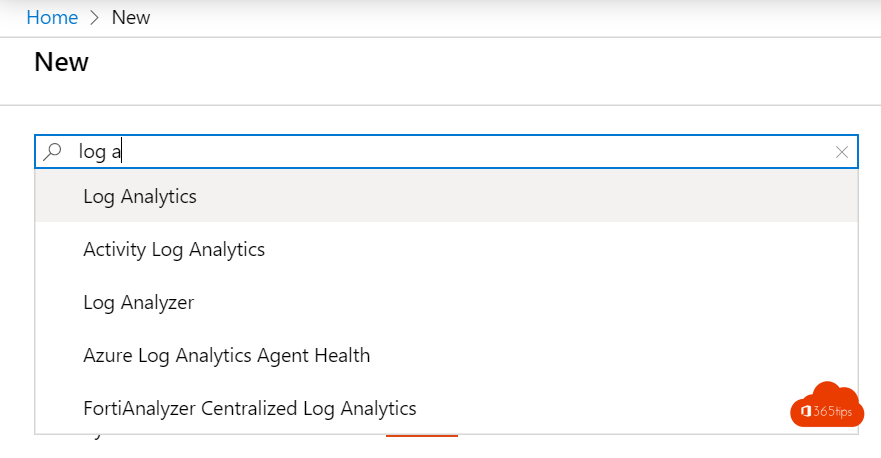This screenshot has width=881, height=458.
Task: Click the breadcrumb chevron separator
Action: point(95,18)
